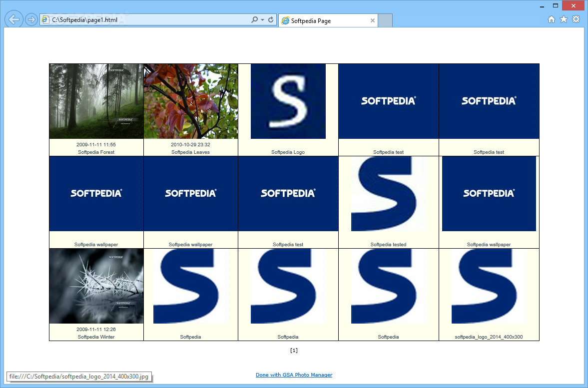The width and height of the screenshot is (588, 388).
Task: Minimize the browser window
Action: coord(542,6)
